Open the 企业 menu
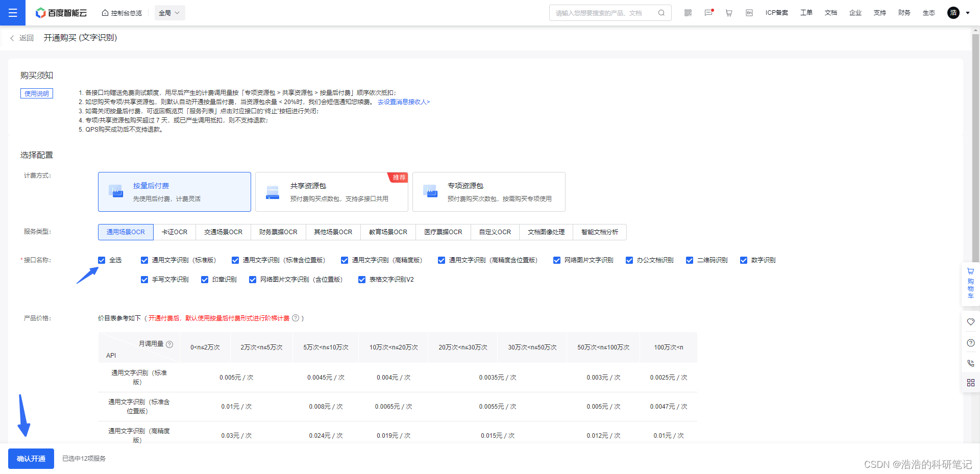Image resolution: width=980 pixels, height=474 pixels. click(x=855, y=13)
